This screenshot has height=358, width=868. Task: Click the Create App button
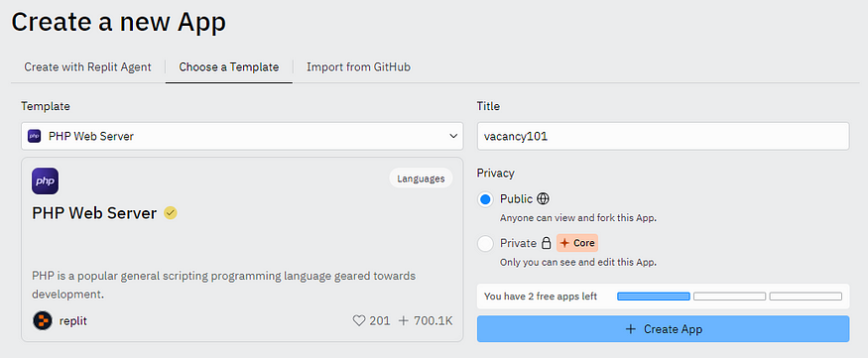[x=664, y=329]
